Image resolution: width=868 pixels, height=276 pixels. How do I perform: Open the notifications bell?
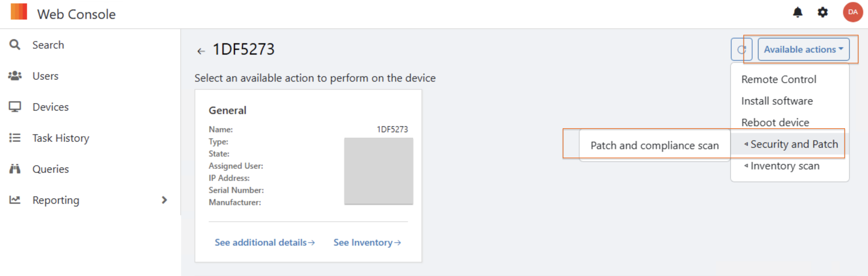click(798, 12)
